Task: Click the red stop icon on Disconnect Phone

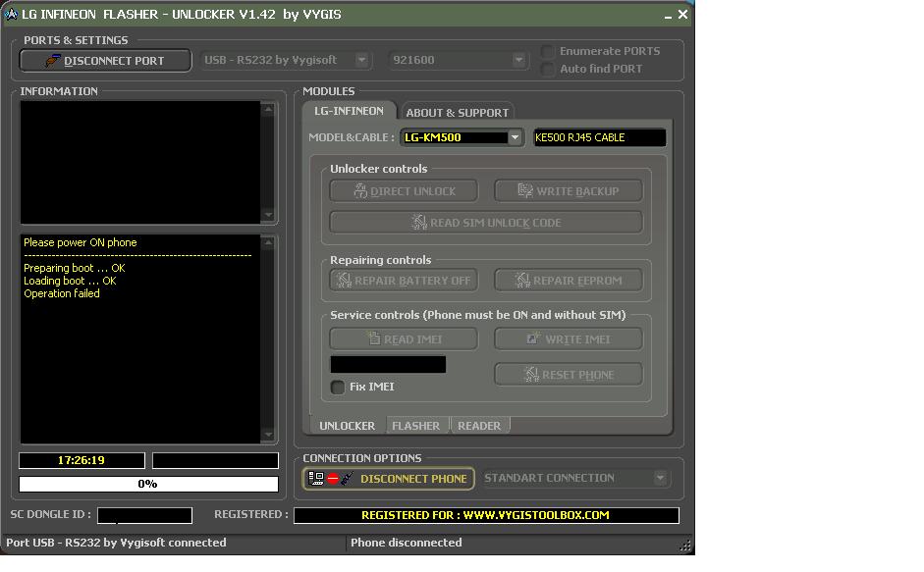Action: pyautogui.click(x=333, y=479)
